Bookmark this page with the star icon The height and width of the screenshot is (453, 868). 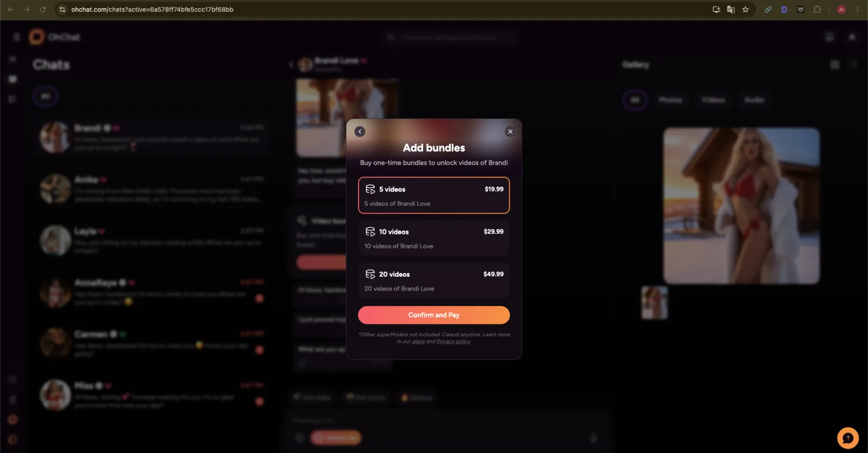tap(745, 9)
